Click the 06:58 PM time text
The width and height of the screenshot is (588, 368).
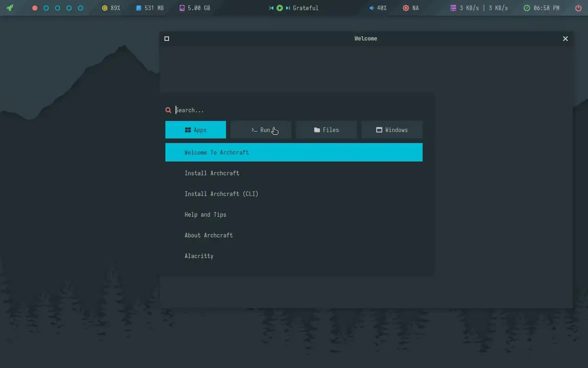[x=547, y=8]
